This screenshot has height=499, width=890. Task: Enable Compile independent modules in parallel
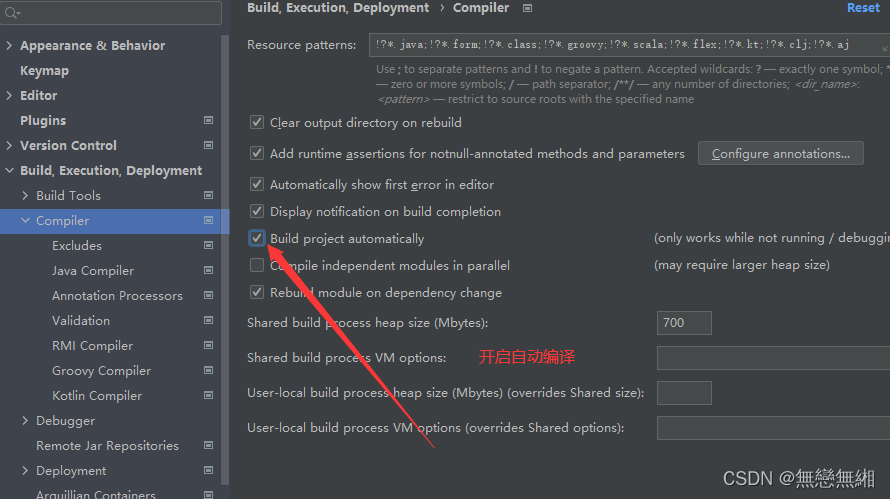pyautogui.click(x=257, y=265)
